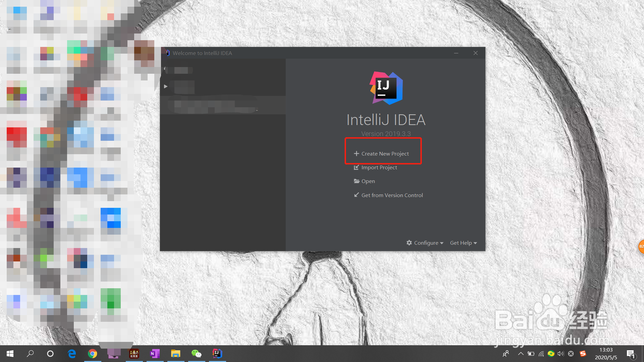Screen dimensions: 644x362
Task: Click the IntelliJ IDEA taskbar icon
Action: coord(217,354)
